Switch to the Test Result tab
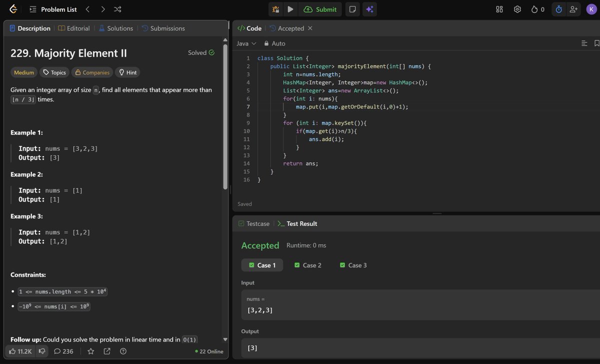The width and height of the screenshot is (600, 364). tap(297, 223)
